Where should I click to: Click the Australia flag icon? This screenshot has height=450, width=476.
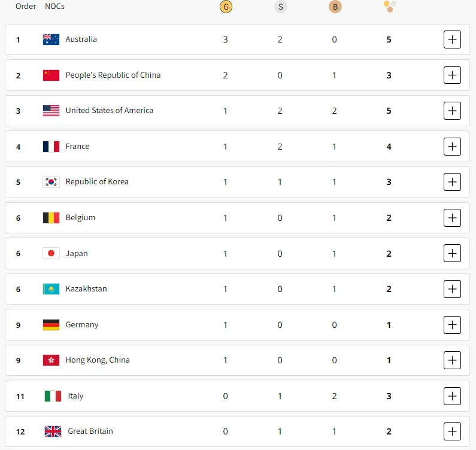[51, 39]
